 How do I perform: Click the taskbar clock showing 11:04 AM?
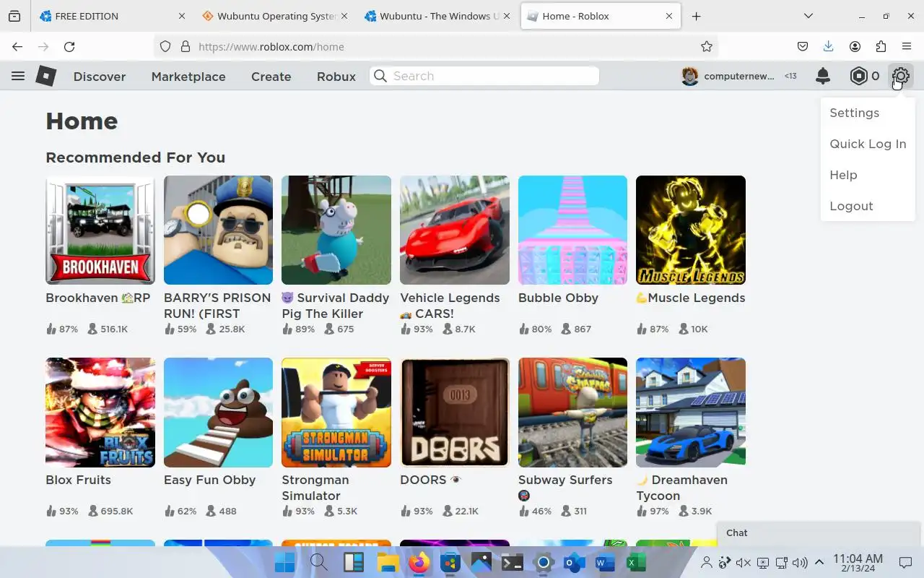tap(858, 563)
